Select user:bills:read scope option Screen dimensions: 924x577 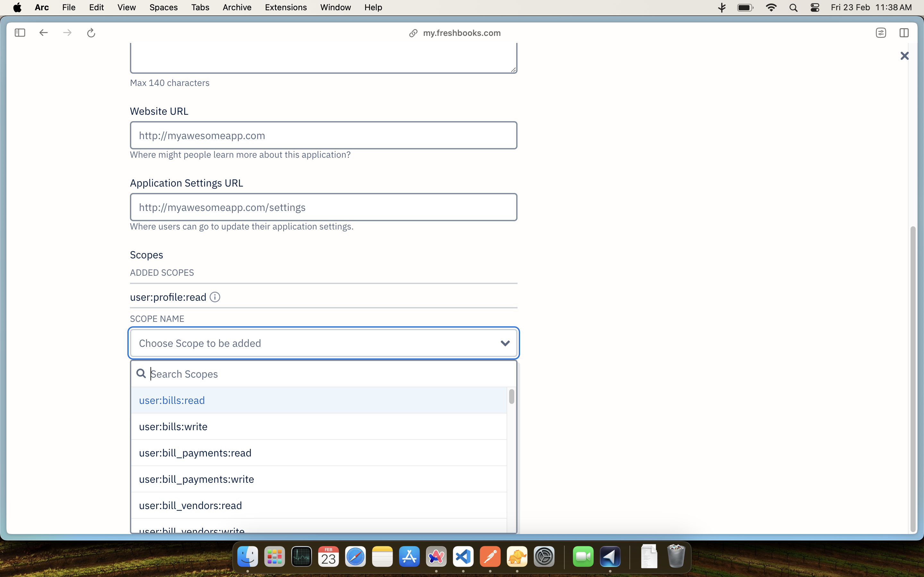click(x=172, y=400)
